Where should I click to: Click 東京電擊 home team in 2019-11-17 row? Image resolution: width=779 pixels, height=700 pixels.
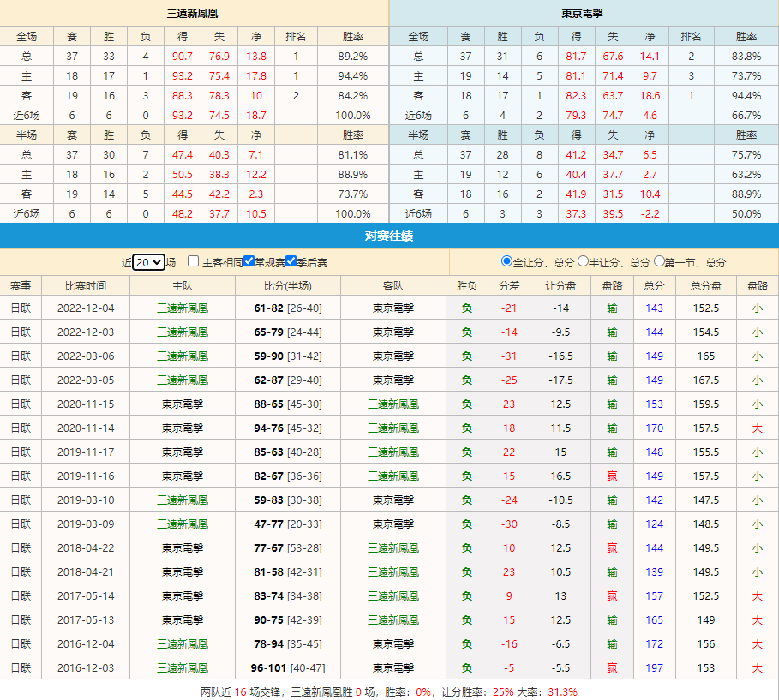[x=183, y=452]
